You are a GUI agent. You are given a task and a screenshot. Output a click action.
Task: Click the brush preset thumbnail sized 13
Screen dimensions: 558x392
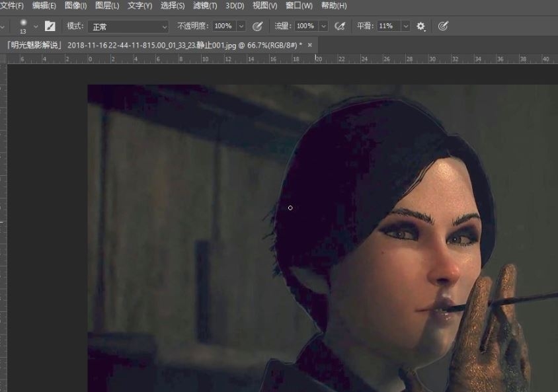pos(23,26)
